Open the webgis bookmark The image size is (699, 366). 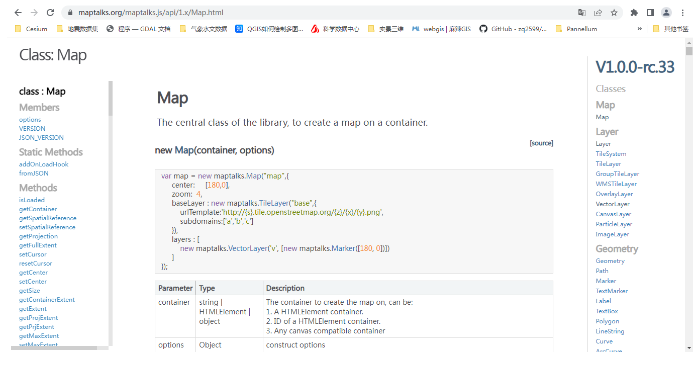pyautogui.click(x=441, y=29)
